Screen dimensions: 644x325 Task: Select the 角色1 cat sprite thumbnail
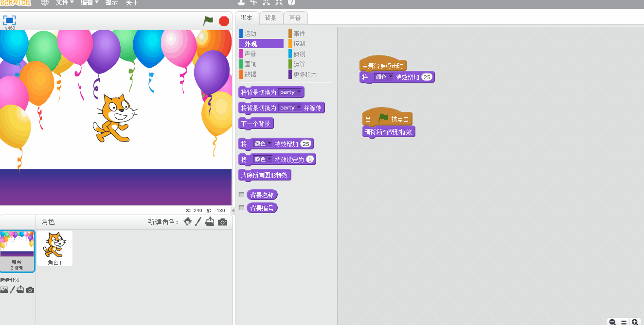click(x=55, y=248)
